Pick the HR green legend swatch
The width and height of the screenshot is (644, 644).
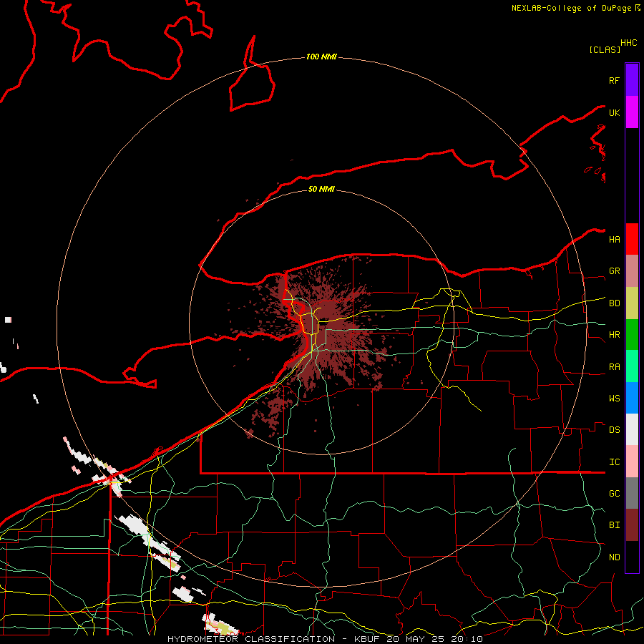632,335
